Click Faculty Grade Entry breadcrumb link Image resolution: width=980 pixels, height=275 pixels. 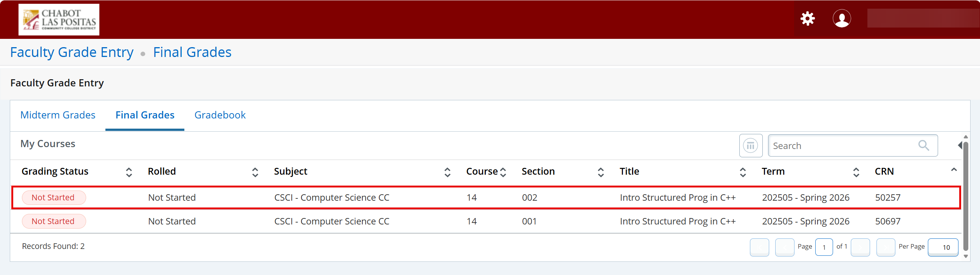point(72,52)
